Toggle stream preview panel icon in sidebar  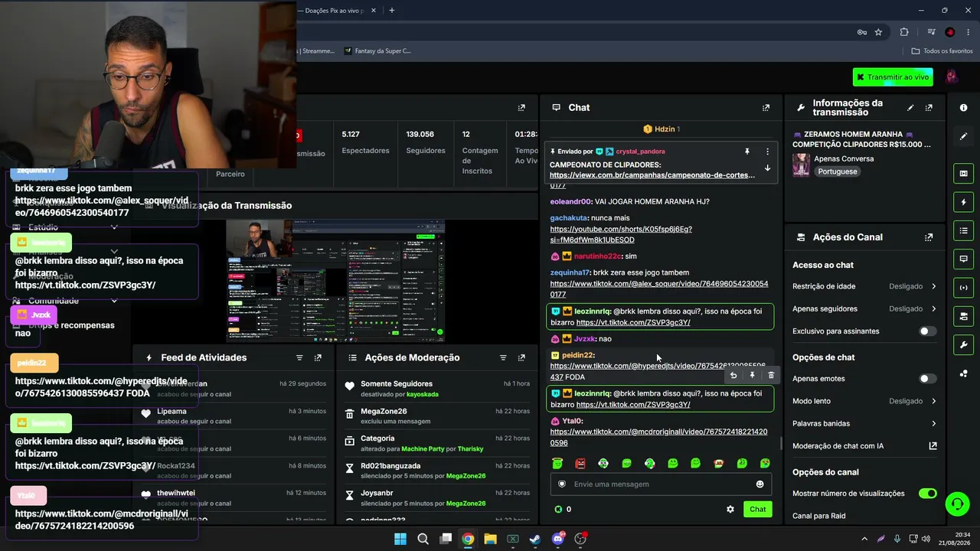(963, 174)
